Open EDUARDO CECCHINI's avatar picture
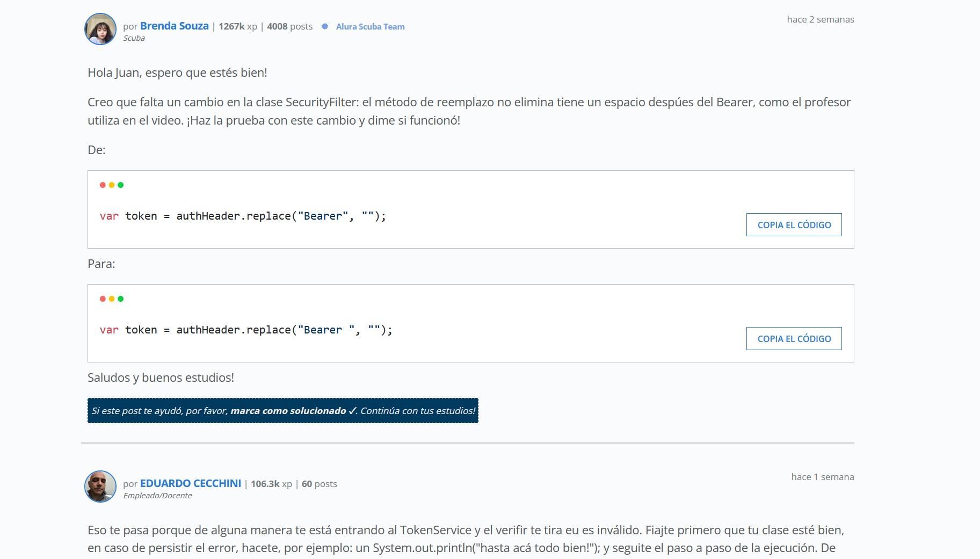The width and height of the screenshot is (980, 559). 100,487
